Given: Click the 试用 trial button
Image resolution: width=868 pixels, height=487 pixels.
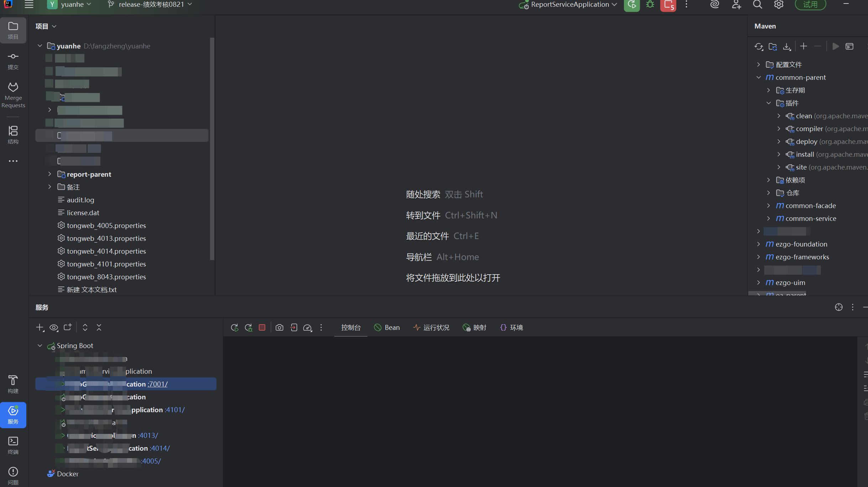Looking at the screenshot, I should tap(810, 5).
